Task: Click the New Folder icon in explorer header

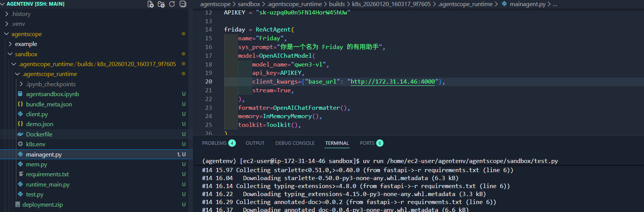Action: point(161,4)
